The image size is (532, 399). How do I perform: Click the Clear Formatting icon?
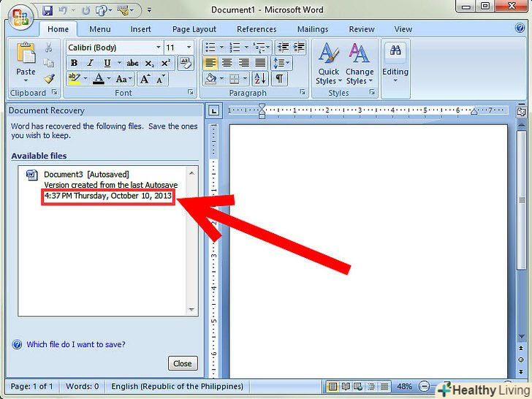[x=186, y=63]
